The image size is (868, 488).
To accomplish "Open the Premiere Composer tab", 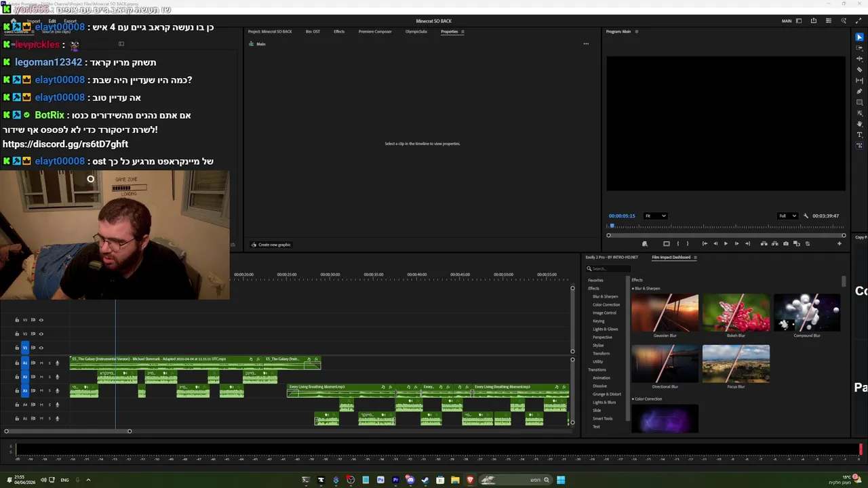I will [x=375, y=32].
